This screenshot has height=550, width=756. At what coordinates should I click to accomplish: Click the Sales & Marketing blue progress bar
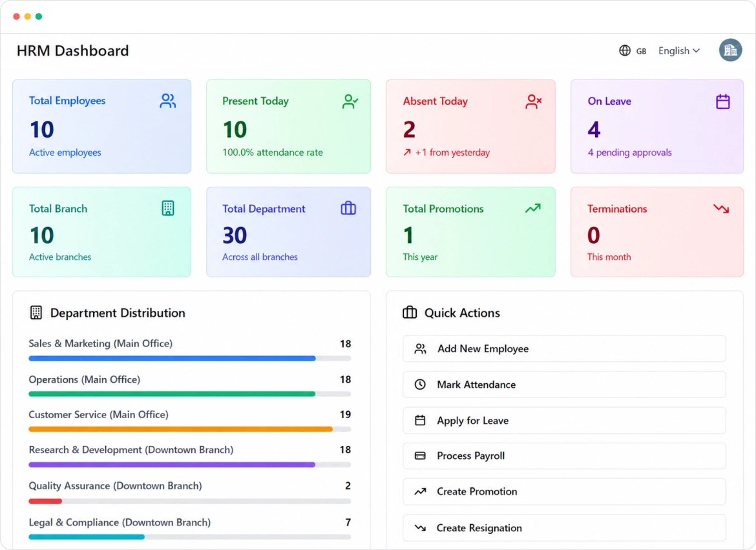tap(172, 359)
